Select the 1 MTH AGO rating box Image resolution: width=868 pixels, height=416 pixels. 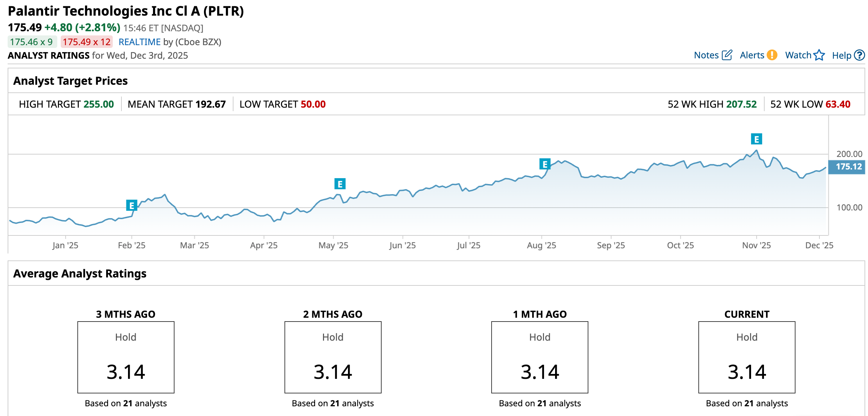[x=539, y=357]
